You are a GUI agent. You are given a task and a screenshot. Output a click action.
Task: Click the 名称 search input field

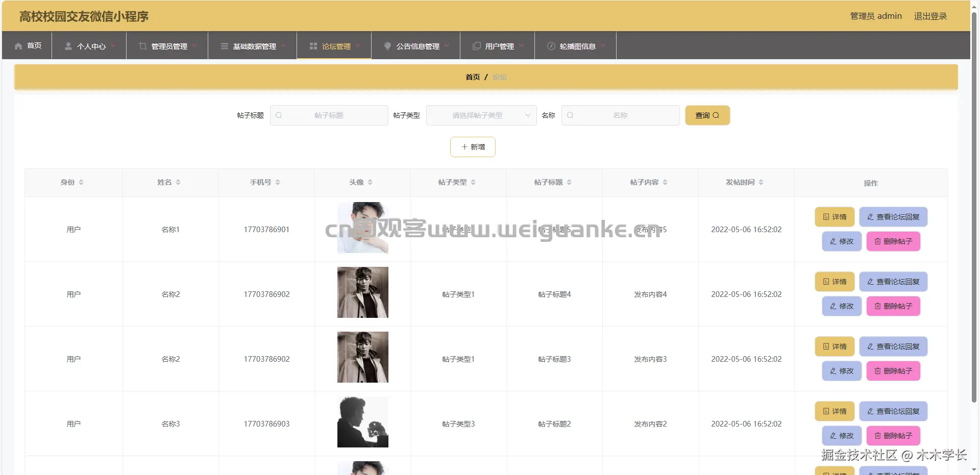(621, 115)
